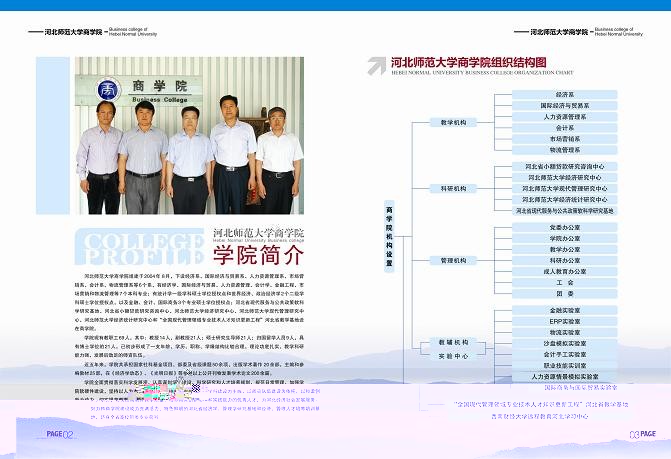Select the 国际商务与国际贸易实验室 entry

tap(581, 388)
